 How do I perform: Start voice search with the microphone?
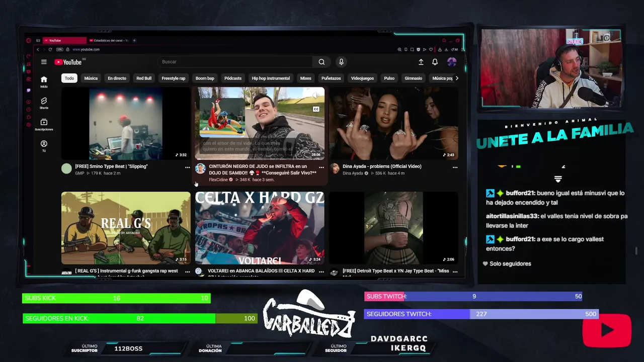tap(341, 62)
